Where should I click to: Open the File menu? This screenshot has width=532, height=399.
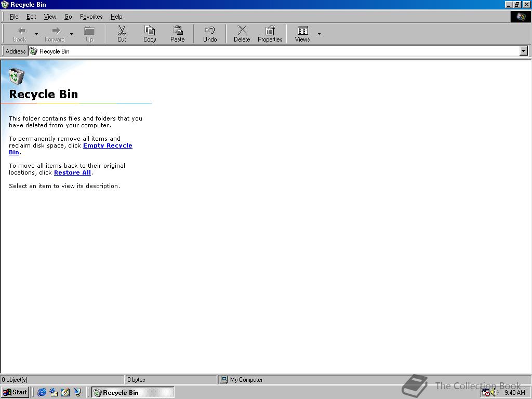14,17
